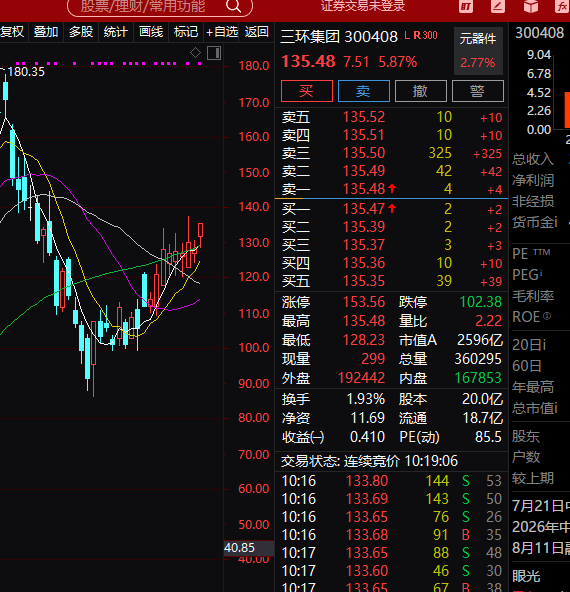Open the 标记 mark option
This screenshot has width=570, height=592.
[x=185, y=32]
